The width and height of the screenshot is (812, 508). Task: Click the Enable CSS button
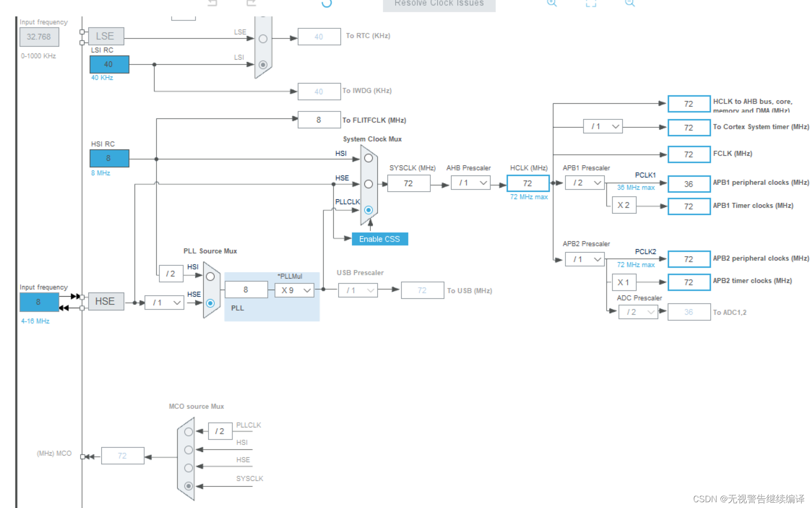pos(380,239)
